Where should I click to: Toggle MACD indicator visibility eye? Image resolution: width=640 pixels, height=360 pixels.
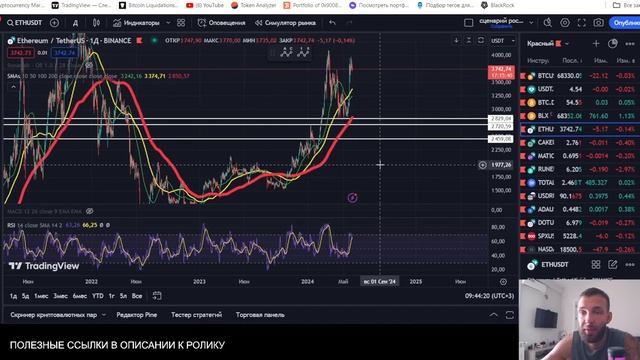tap(89, 211)
